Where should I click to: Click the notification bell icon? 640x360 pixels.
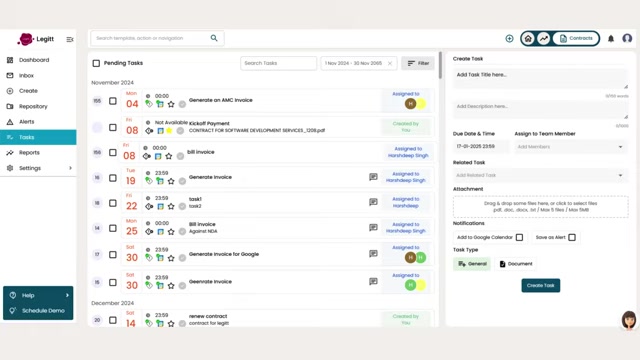611,38
